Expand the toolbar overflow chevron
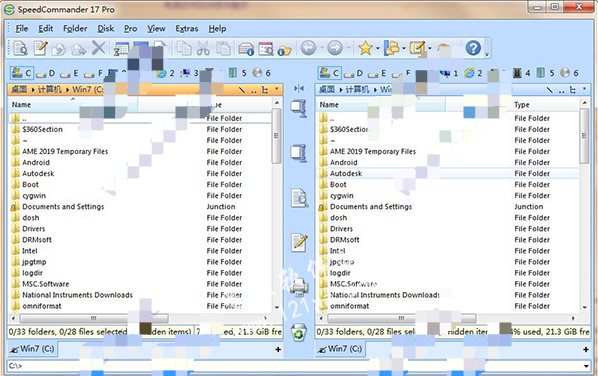The width and height of the screenshot is (598, 376). (x=487, y=55)
